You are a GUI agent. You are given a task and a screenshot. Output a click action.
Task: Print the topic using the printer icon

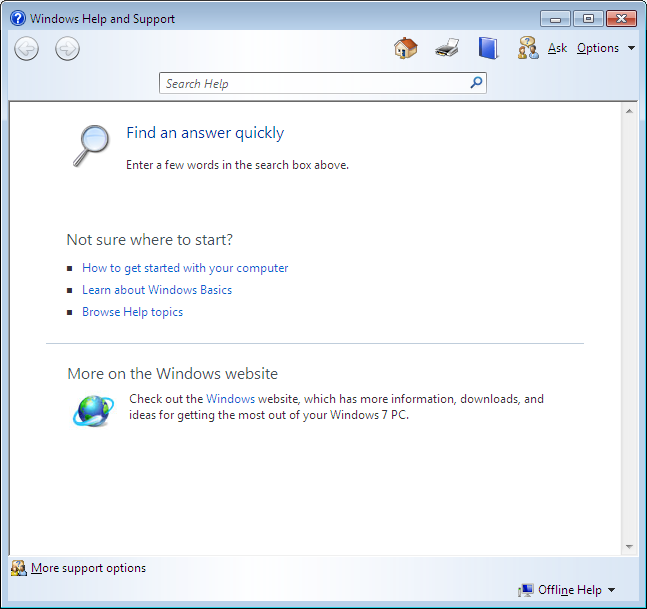click(x=447, y=48)
